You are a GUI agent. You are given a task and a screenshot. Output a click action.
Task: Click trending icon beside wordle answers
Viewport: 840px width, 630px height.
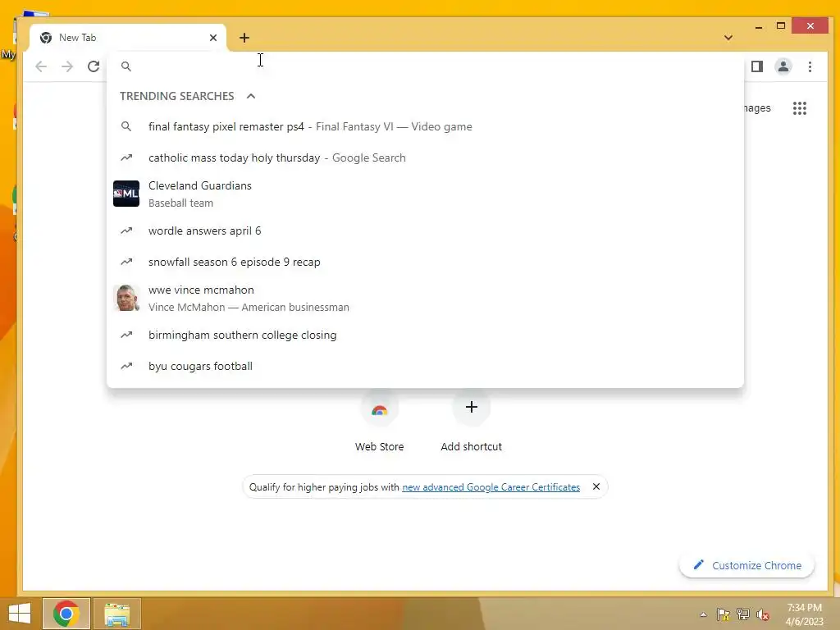tap(126, 231)
